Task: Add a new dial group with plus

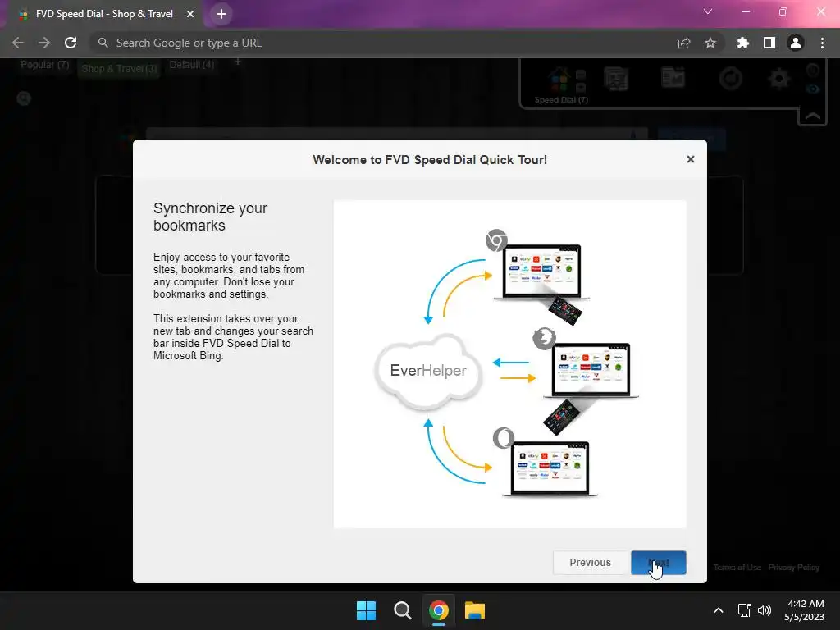Action: click(x=238, y=62)
